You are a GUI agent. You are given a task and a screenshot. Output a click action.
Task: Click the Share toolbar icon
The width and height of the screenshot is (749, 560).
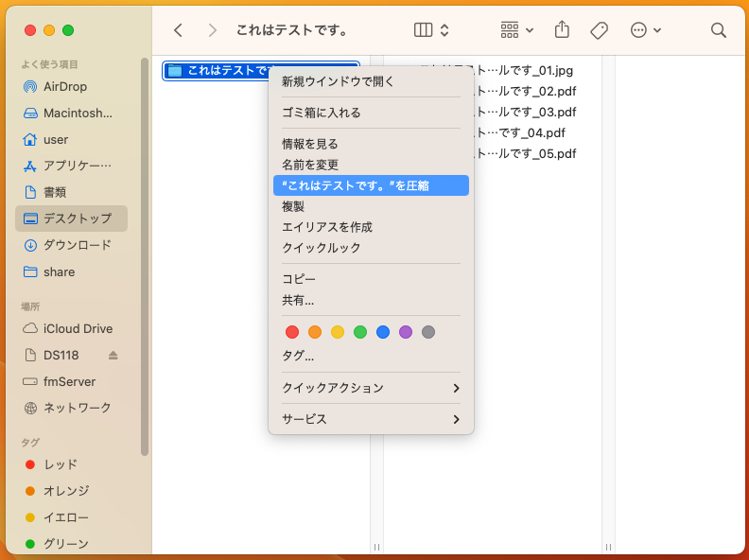coord(563,29)
